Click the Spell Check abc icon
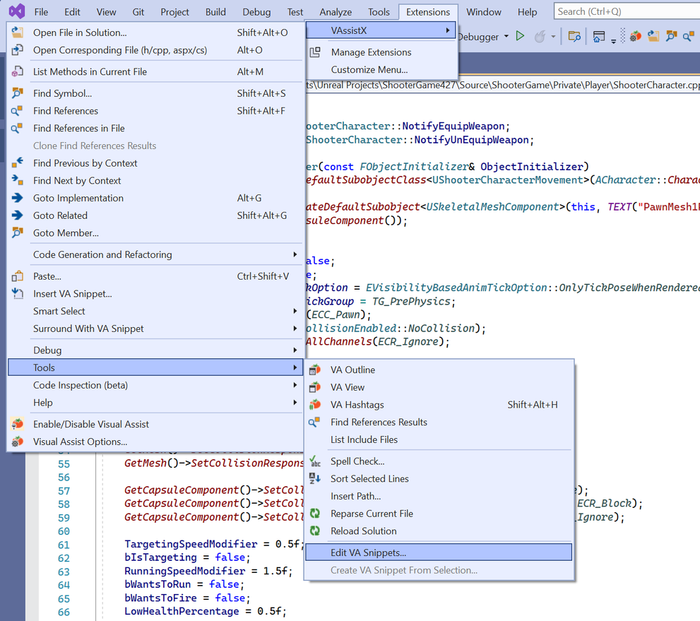The width and height of the screenshot is (700, 621). (x=316, y=462)
